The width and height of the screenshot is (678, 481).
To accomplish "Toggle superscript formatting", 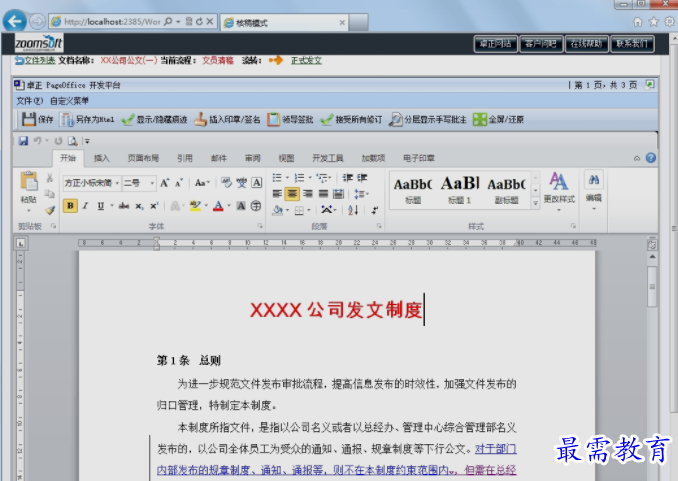I will pyautogui.click(x=154, y=206).
